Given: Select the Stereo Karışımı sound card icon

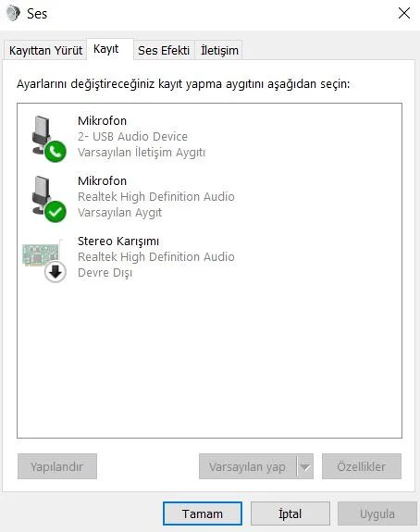Looking at the screenshot, I should (44, 260).
